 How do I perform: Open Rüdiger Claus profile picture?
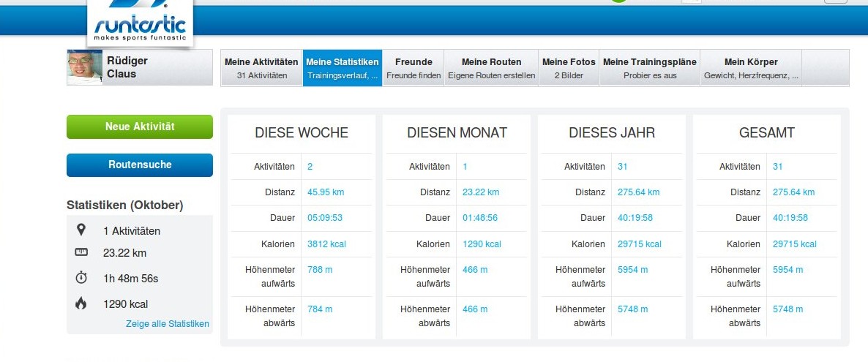(x=85, y=68)
